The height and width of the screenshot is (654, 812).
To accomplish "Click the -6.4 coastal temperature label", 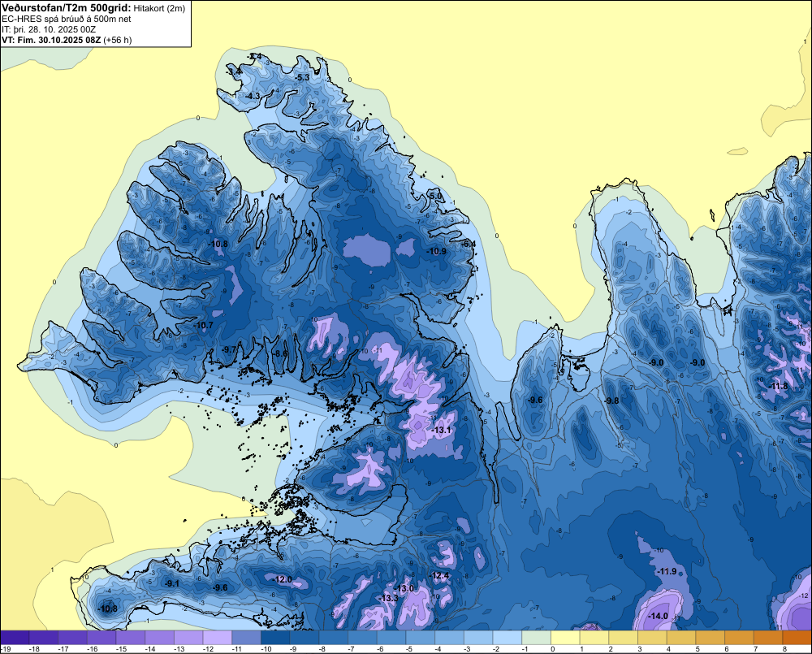I will tap(469, 244).
